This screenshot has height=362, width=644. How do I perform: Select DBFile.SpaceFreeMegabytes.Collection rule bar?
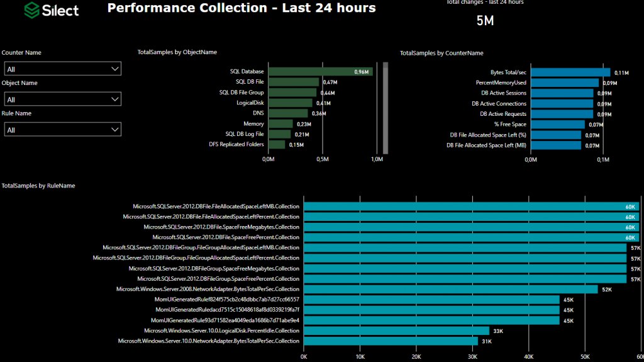[472, 227]
